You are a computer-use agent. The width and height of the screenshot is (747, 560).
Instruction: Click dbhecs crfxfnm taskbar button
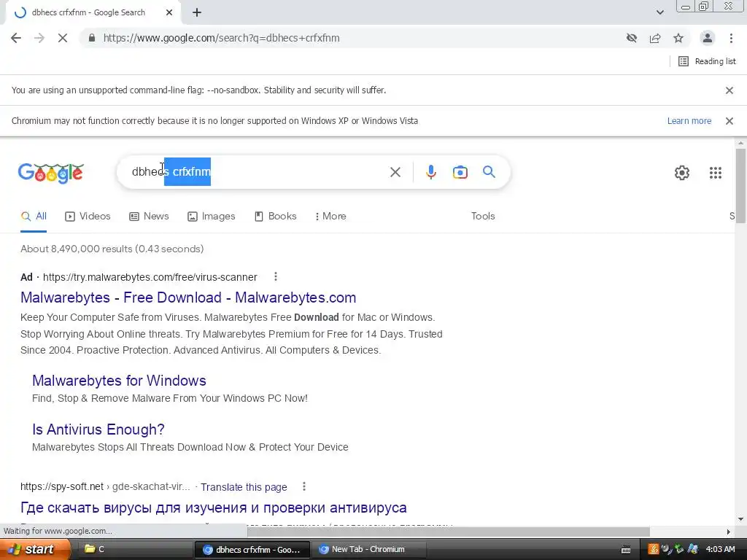click(x=252, y=549)
